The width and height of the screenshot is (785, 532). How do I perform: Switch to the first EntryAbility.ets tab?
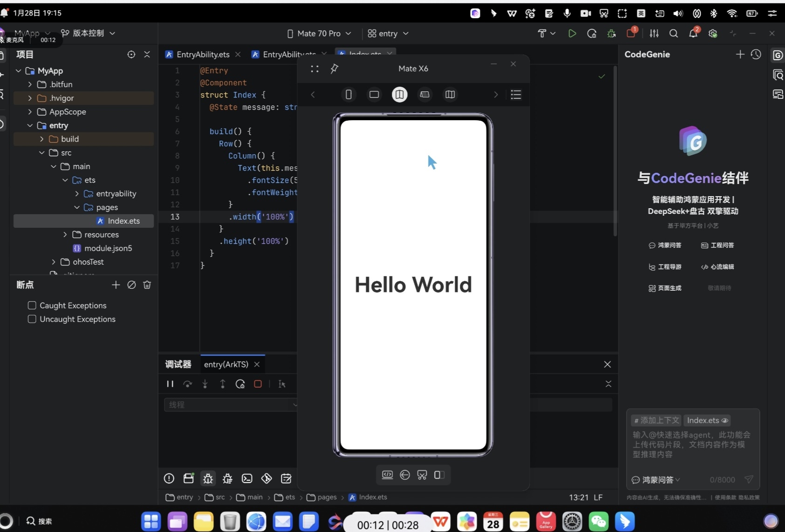click(203, 55)
